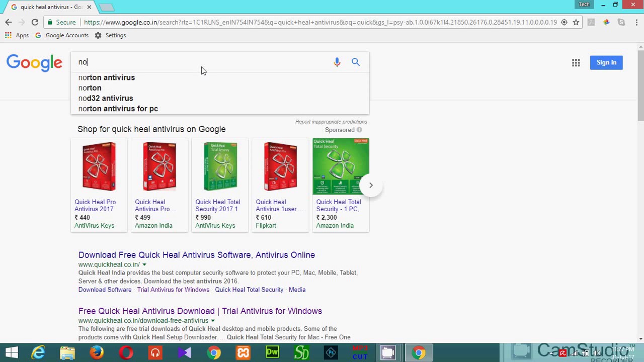Open Quick Heal Antivirus 1user product image
The image size is (644, 362).
tap(280, 166)
